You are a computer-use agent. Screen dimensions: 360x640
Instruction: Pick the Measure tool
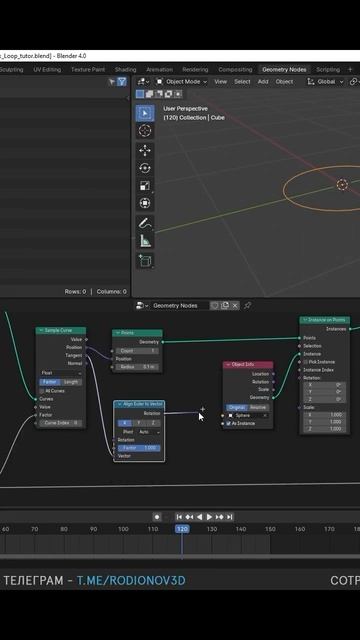point(145,241)
